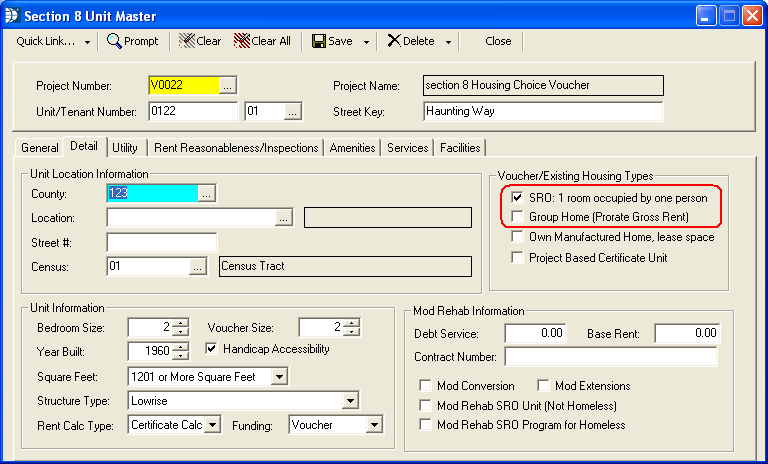Click the Project Name field
This screenshot has width=768, height=464.
coord(543,85)
